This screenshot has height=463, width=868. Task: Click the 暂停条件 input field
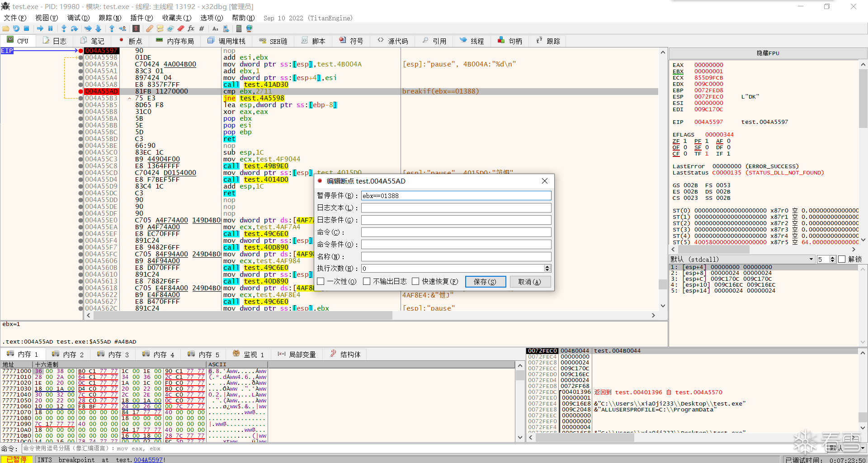[x=456, y=195]
